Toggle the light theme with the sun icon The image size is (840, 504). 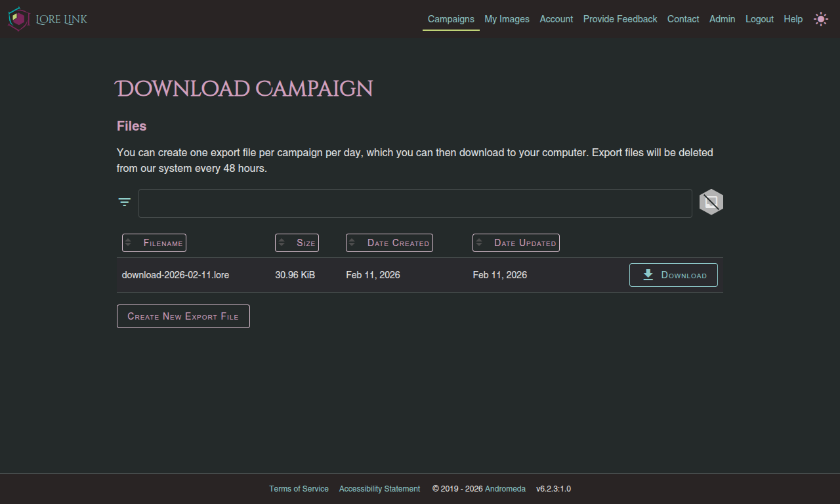point(821,19)
